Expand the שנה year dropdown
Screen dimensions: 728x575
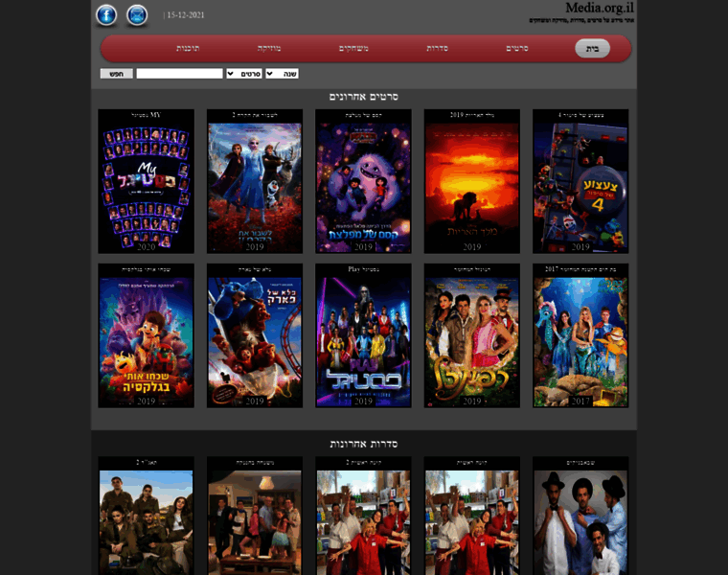282,74
